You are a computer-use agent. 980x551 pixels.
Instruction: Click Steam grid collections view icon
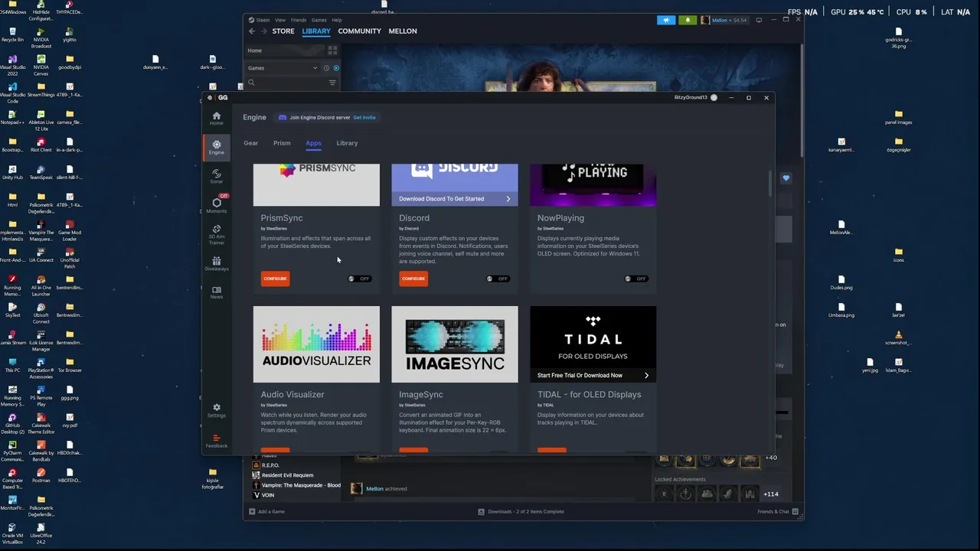[x=332, y=51]
